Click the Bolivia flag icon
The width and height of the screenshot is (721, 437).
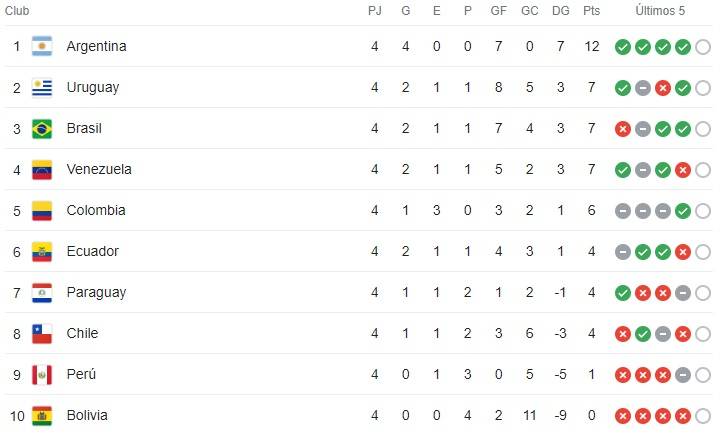tap(42, 415)
